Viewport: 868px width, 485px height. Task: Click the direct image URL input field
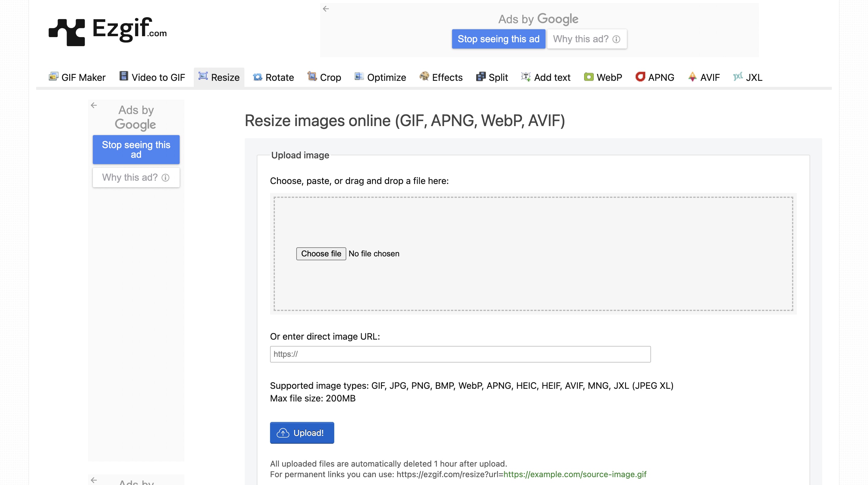(x=460, y=354)
